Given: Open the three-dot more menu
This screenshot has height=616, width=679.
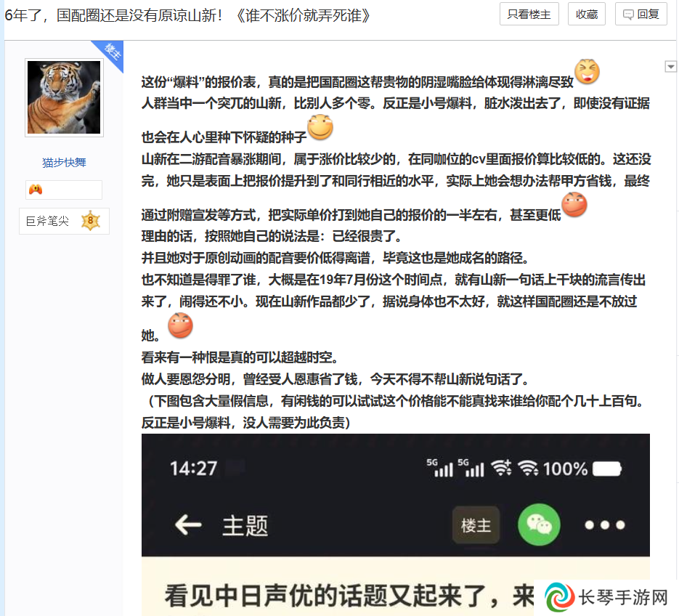Looking at the screenshot, I should click(x=604, y=525).
